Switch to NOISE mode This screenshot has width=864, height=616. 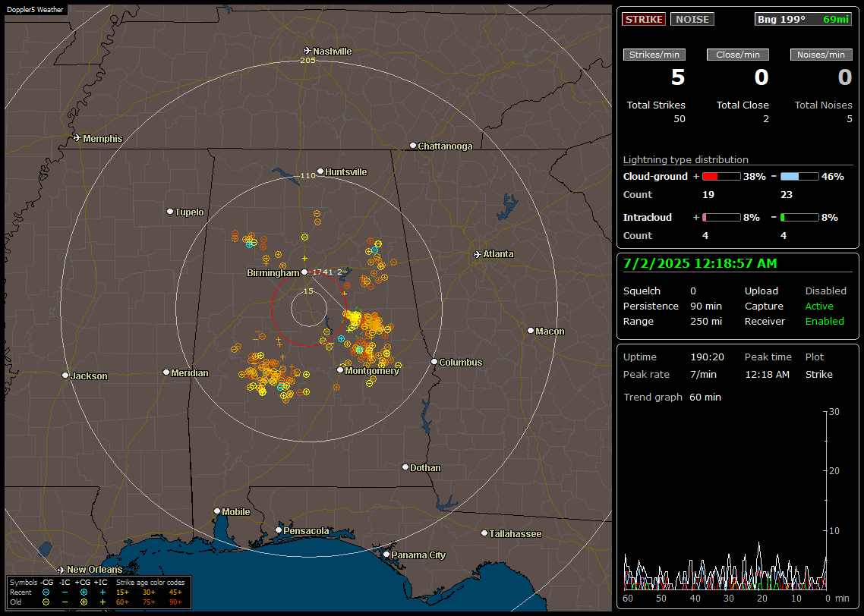click(x=692, y=19)
